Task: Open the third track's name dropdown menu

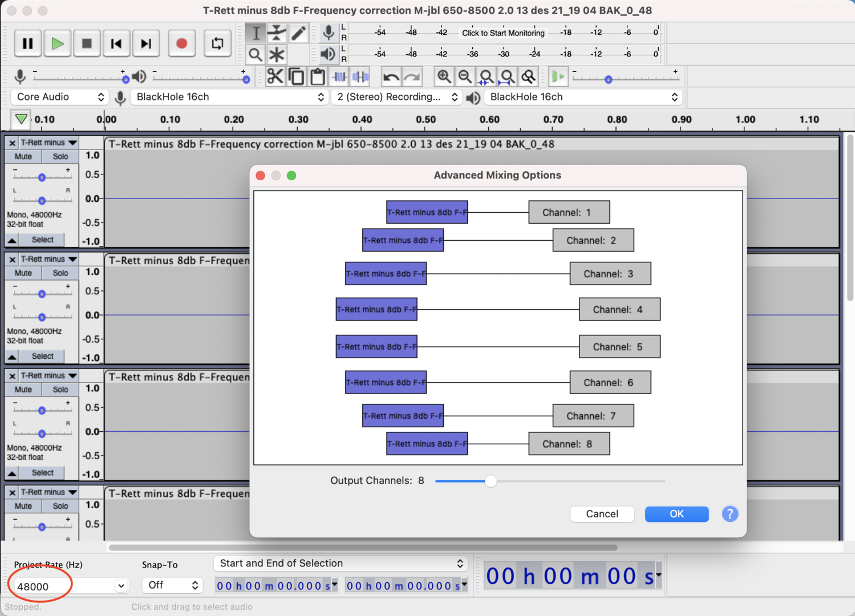Action: coord(49,375)
